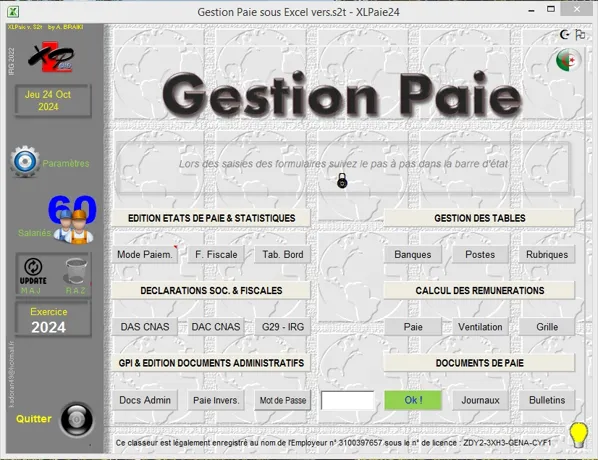Screen dimensions: 598x460
Task: Click the Excel icon in title bar
Action: (x=13, y=12)
